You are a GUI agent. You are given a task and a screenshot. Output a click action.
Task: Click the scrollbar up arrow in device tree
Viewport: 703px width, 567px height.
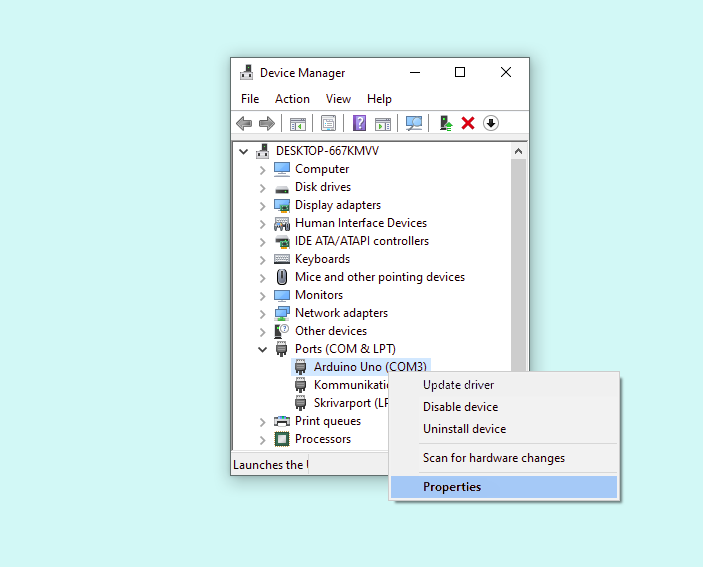518,151
